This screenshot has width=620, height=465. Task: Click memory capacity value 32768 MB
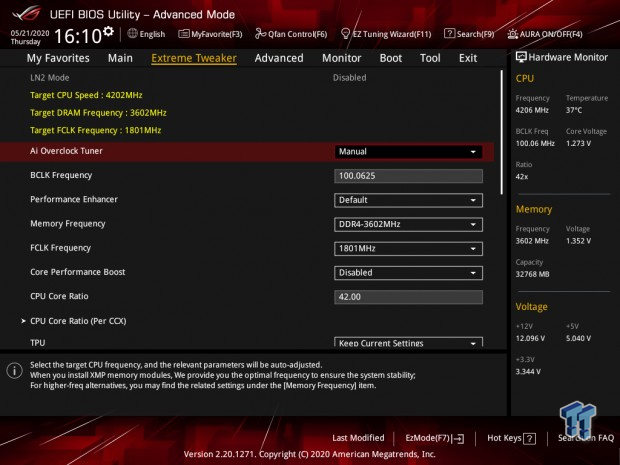532,274
